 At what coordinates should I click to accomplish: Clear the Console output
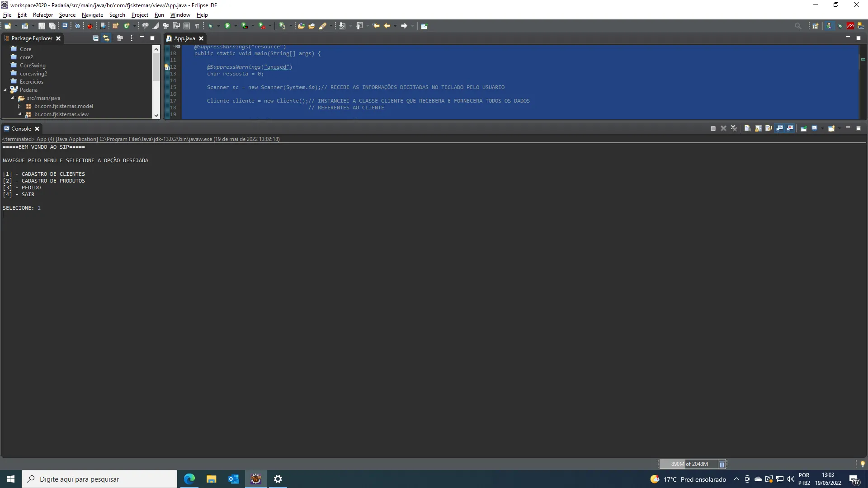coord(747,129)
